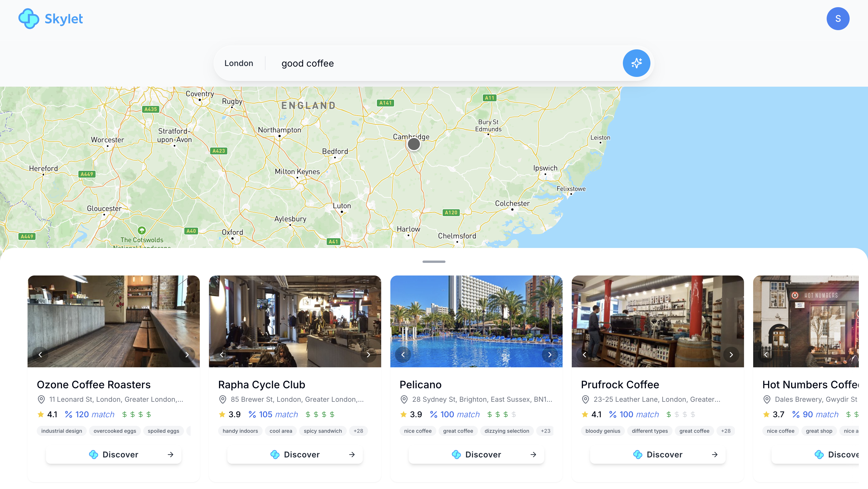
Task: Open the Ozone Coffee Roasters photo
Action: click(x=114, y=321)
